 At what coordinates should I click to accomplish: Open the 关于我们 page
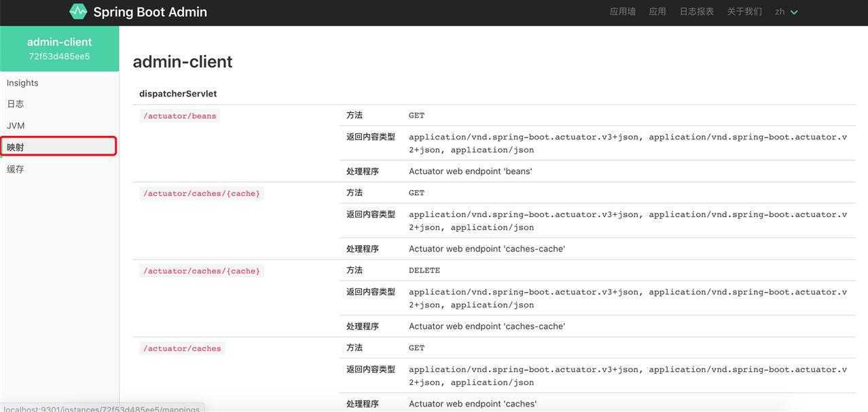[x=744, y=12]
